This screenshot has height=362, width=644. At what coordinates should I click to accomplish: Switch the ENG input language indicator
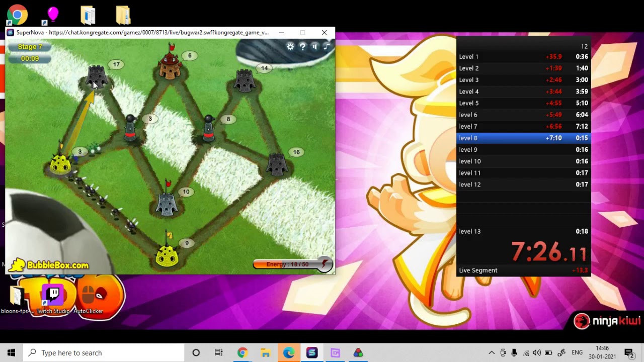(x=577, y=353)
